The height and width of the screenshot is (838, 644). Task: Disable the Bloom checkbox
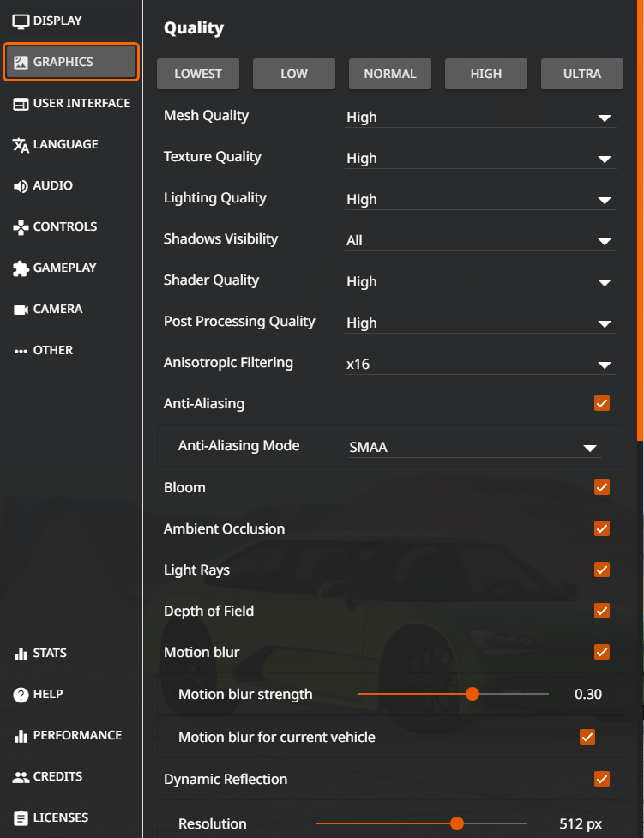602,487
